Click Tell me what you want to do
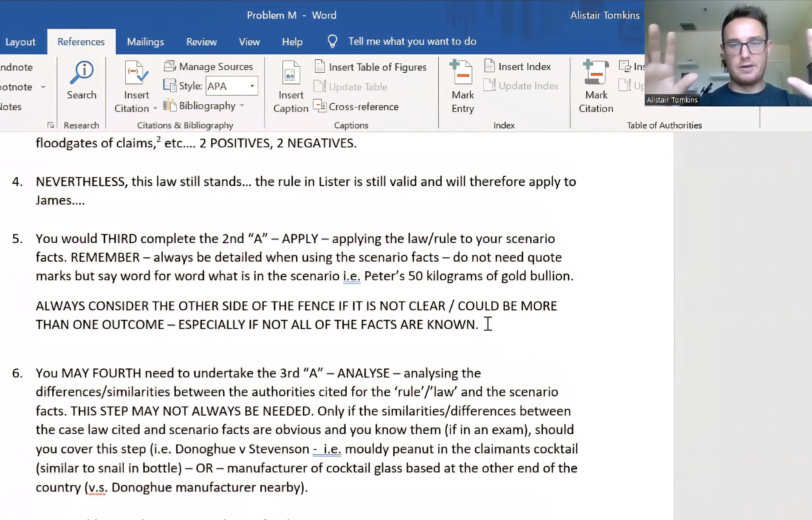Image resolution: width=812 pixels, height=520 pixels. [412, 41]
